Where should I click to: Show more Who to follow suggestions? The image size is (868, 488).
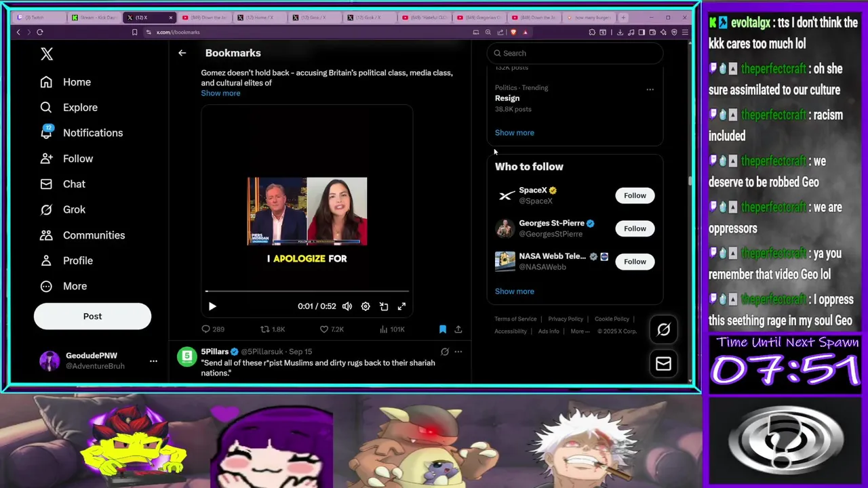click(x=514, y=291)
